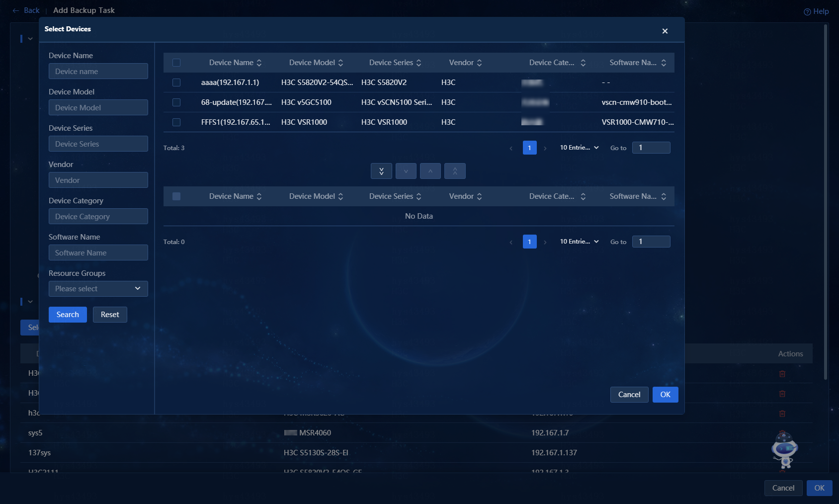The height and width of the screenshot is (504, 839).
Task: Toggle select-all checkbox in lower table
Action: (x=176, y=196)
